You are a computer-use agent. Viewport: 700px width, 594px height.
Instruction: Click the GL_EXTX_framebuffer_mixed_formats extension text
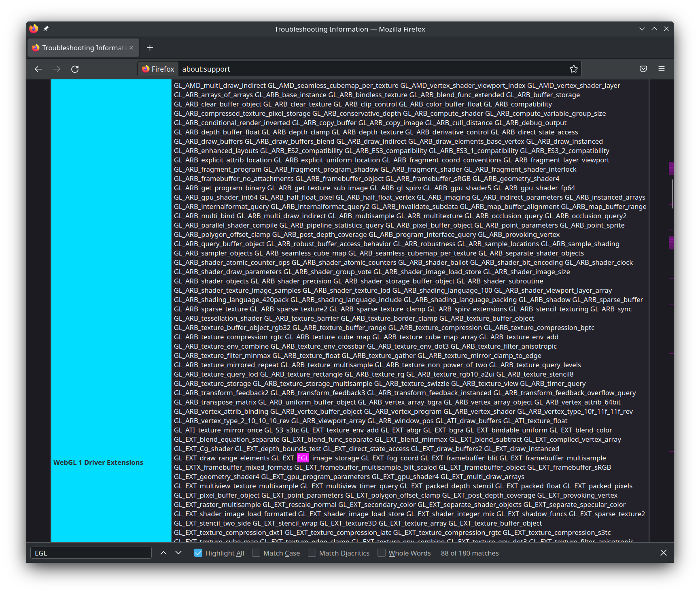[233, 467]
